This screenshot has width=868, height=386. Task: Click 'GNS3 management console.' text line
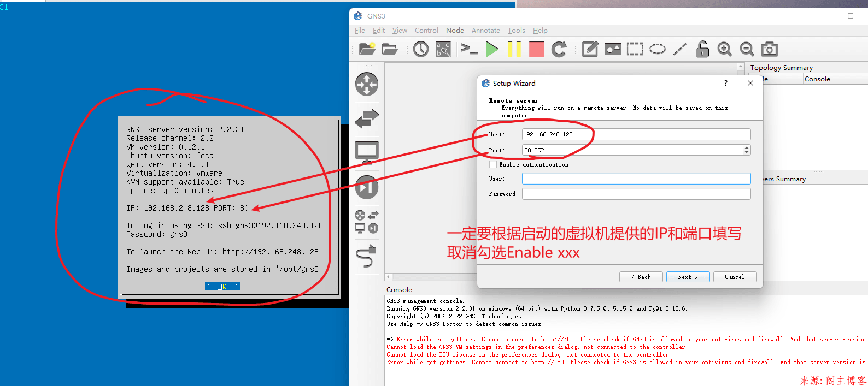point(425,301)
